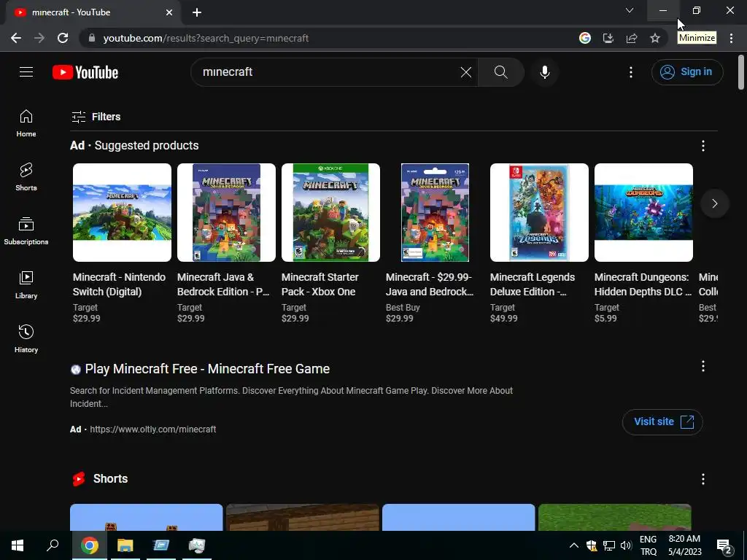
Task: Open the YouTube hamburger guide menu
Action: [x=26, y=72]
